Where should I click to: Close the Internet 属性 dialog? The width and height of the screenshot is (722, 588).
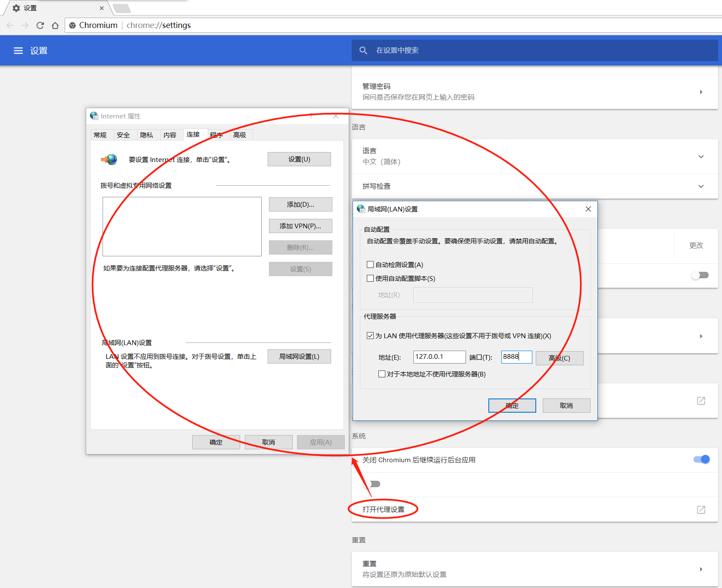[x=336, y=116]
